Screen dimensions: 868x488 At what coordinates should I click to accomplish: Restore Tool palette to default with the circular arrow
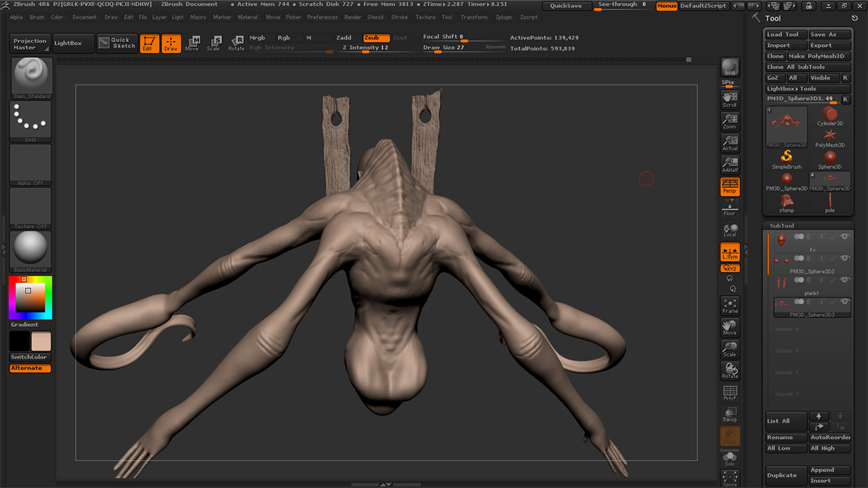pyautogui.click(x=856, y=17)
